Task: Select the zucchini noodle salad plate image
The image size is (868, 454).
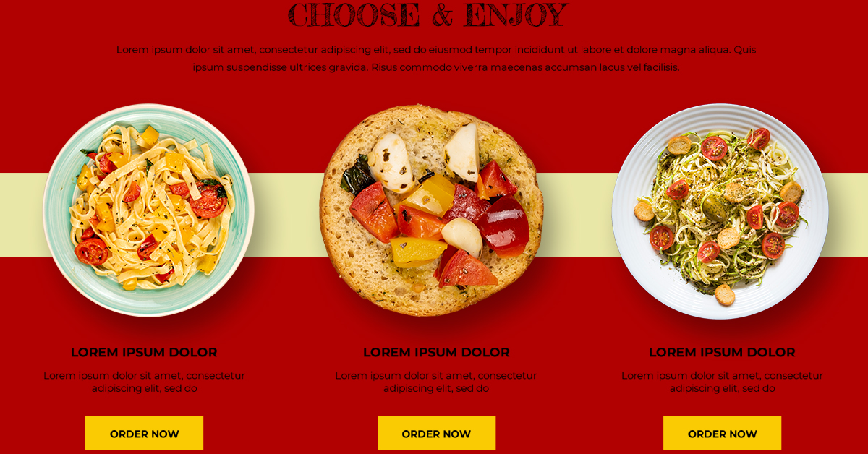Action: click(x=720, y=211)
